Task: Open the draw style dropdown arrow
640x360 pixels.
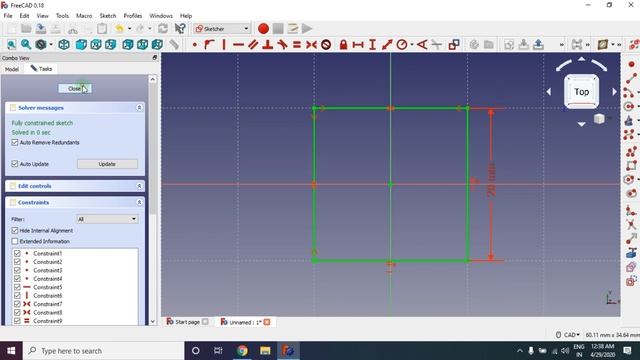Action: click(51, 44)
